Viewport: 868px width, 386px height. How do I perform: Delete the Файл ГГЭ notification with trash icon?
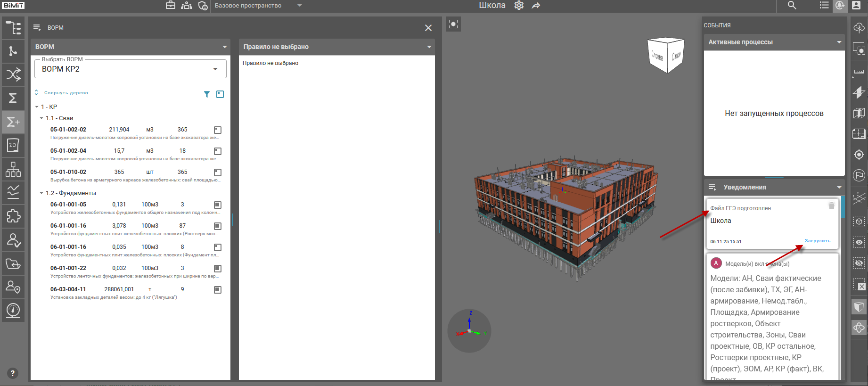tap(831, 206)
